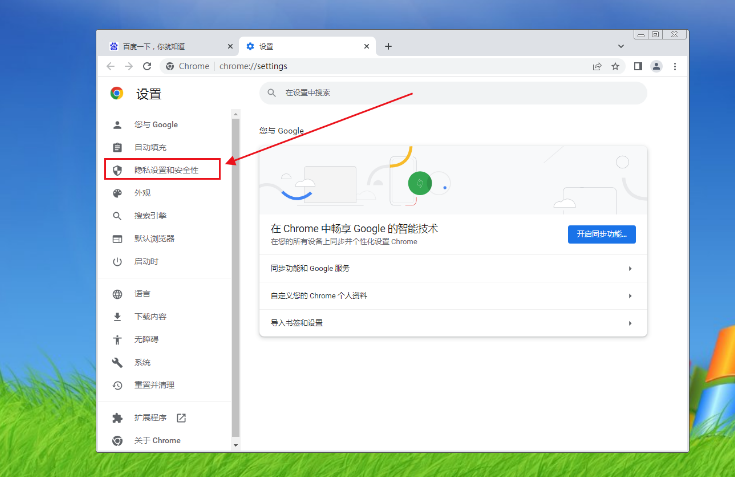Click the clipboard icon for 自动填充
Viewport: 735px width, 477px height.
(117, 148)
